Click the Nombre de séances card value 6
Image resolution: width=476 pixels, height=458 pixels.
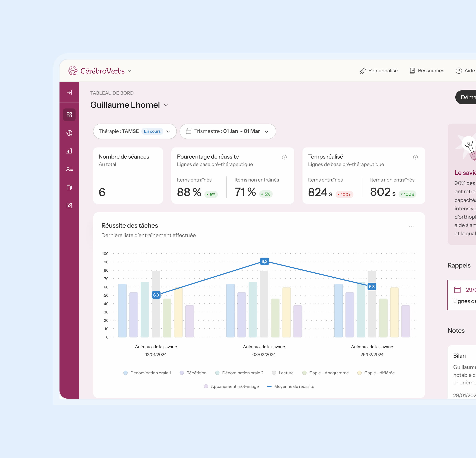coord(102,192)
